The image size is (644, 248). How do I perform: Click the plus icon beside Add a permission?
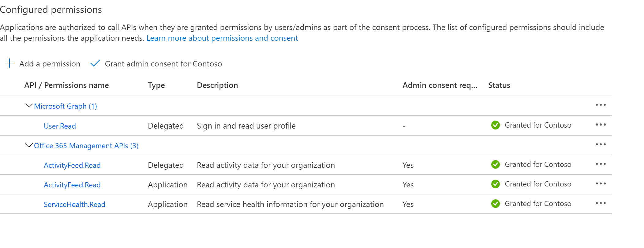click(9, 63)
